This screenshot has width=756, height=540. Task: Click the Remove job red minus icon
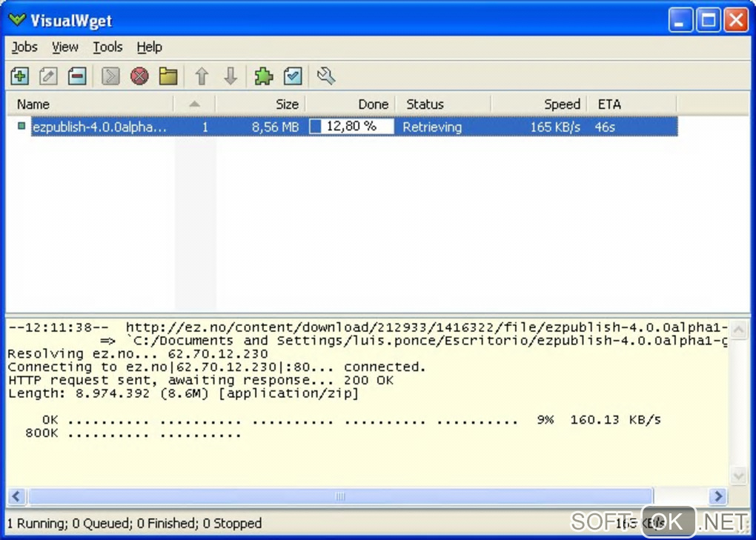(77, 76)
